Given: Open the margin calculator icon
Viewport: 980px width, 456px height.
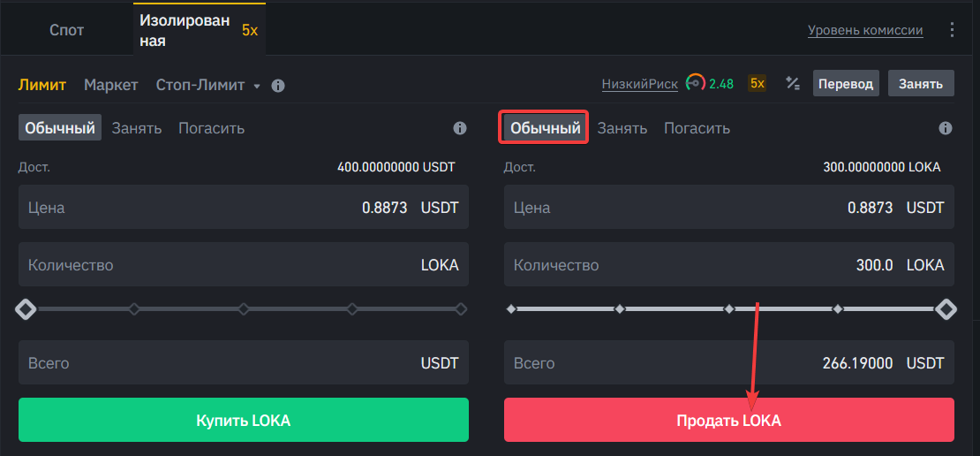Looking at the screenshot, I should (x=793, y=84).
